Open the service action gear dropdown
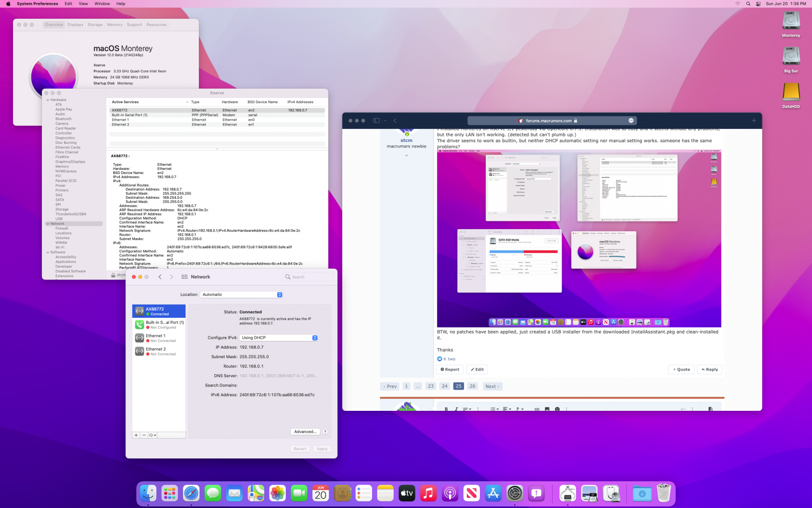The image size is (812, 508). click(152, 435)
